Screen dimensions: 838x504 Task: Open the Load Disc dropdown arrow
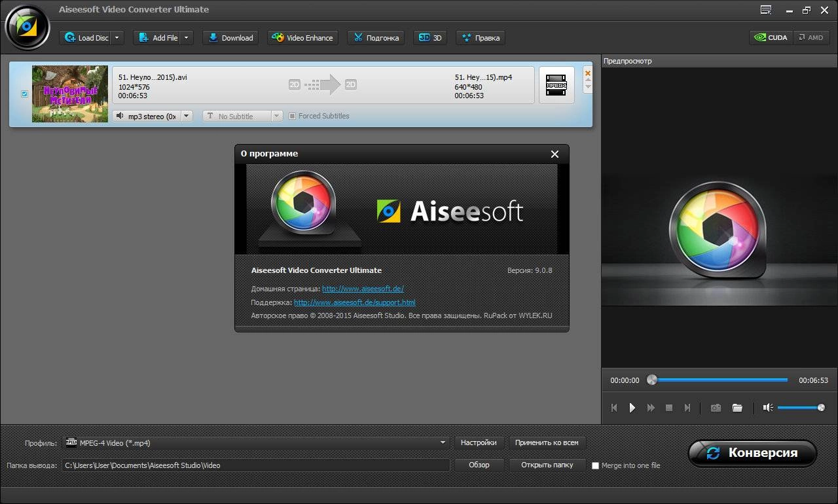coord(118,38)
